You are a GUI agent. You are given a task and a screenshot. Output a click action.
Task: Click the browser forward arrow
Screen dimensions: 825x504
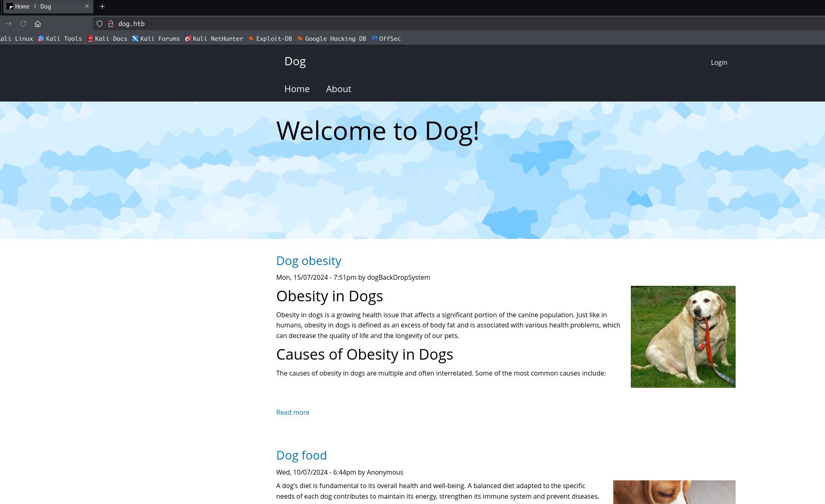(x=9, y=24)
